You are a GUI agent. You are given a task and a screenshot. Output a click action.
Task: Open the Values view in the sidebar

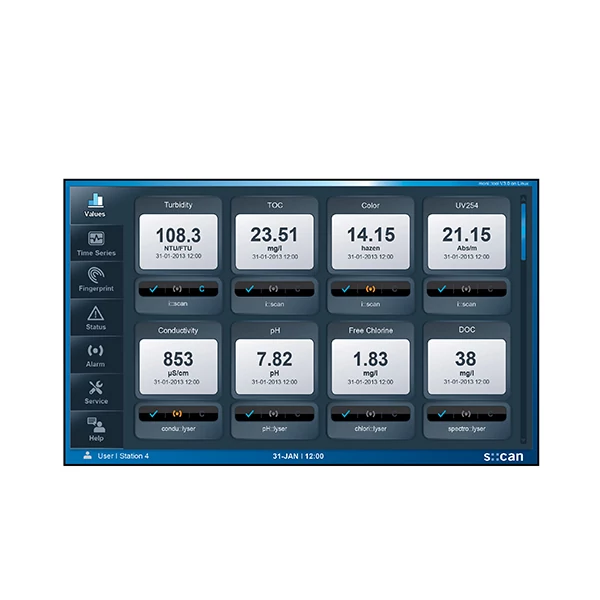pyautogui.click(x=95, y=204)
